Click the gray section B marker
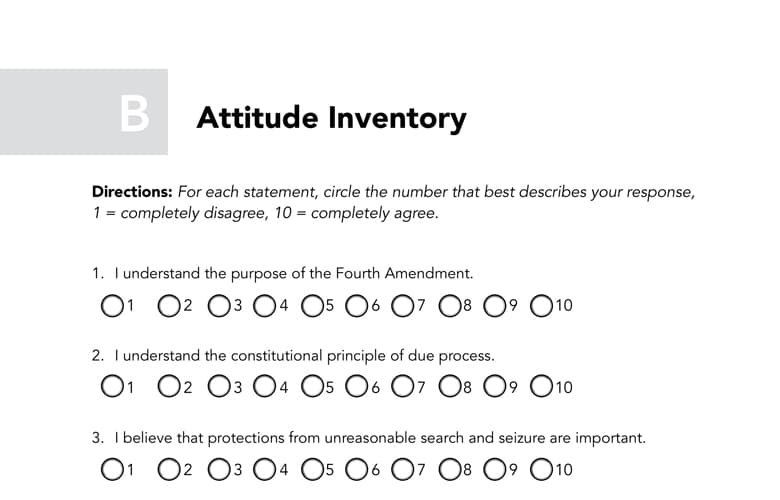The image size is (780, 500). click(x=84, y=112)
